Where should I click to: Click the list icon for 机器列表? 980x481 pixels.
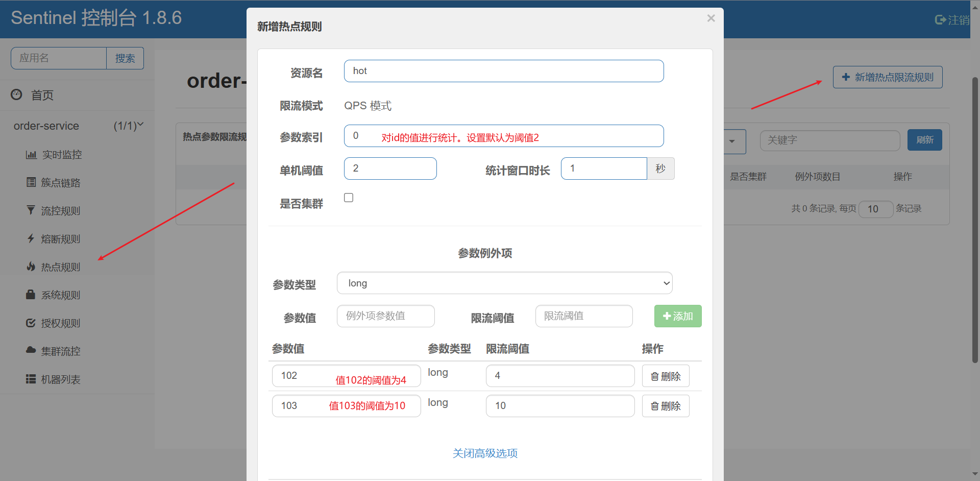(31, 379)
